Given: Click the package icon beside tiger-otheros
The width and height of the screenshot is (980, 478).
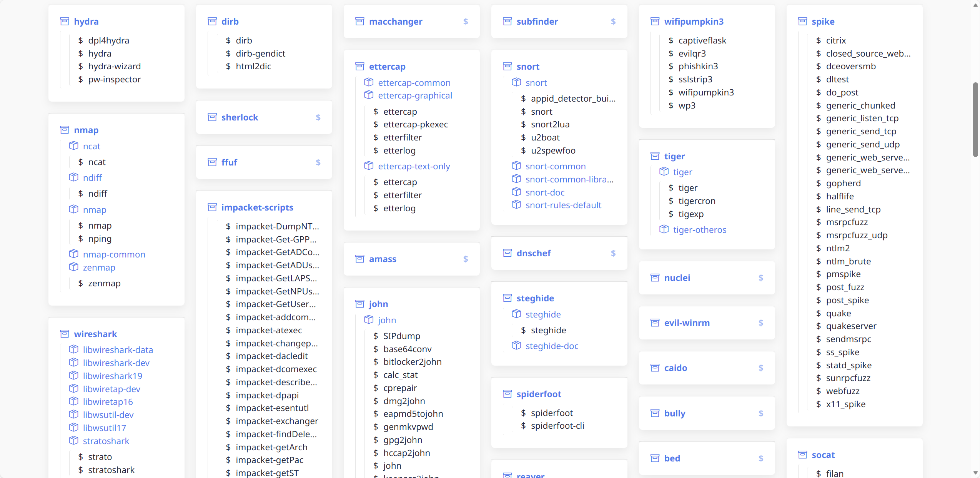Looking at the screenshot, I should (x=664, y=229).
